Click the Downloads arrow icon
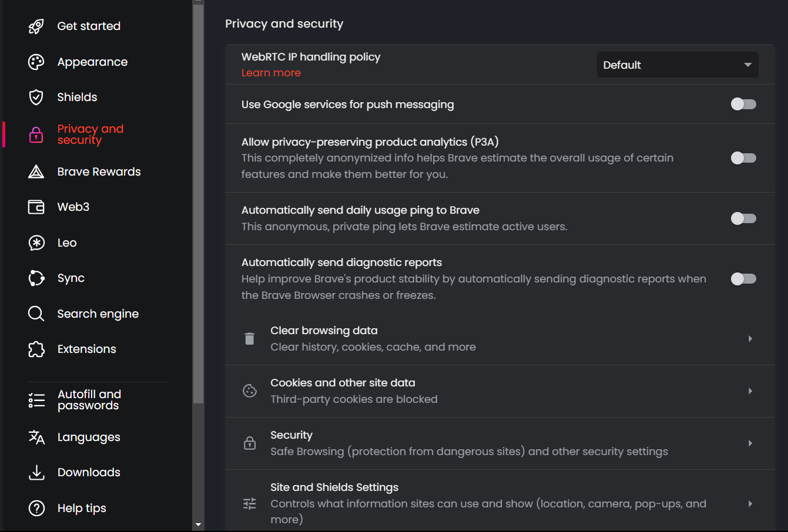Viewport: 788px width, 532px height. (36, 473)
